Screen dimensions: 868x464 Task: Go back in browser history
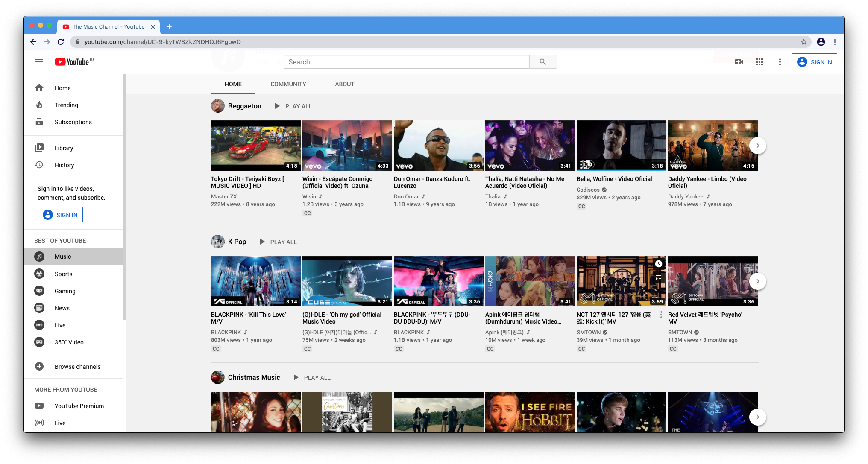pyautogui.click(x=33, y=42)
